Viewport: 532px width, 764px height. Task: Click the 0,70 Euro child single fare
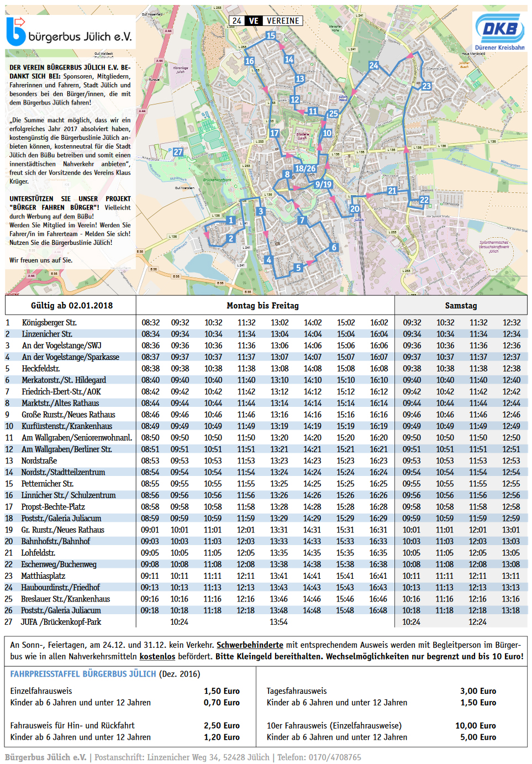[x=222, y=703]
